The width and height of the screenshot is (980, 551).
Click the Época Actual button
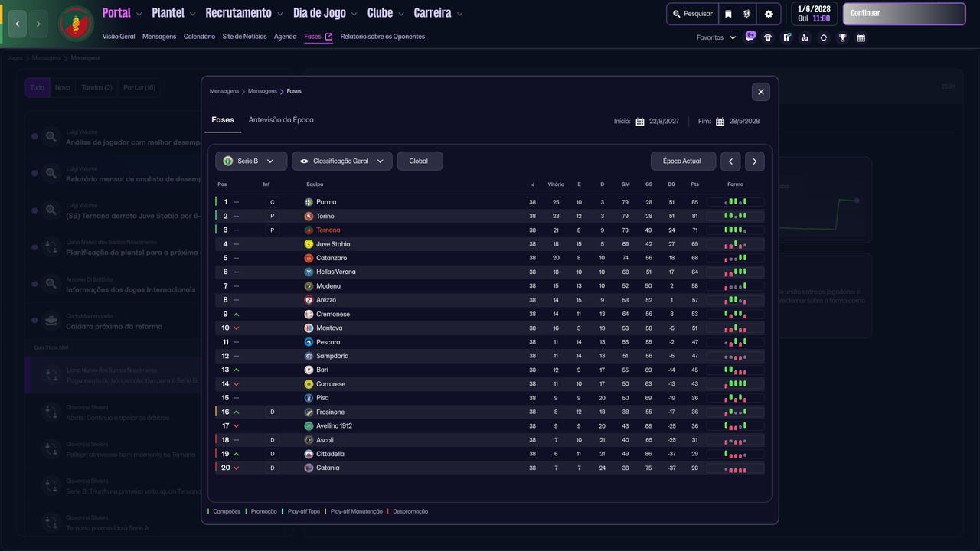coord(684,161)
